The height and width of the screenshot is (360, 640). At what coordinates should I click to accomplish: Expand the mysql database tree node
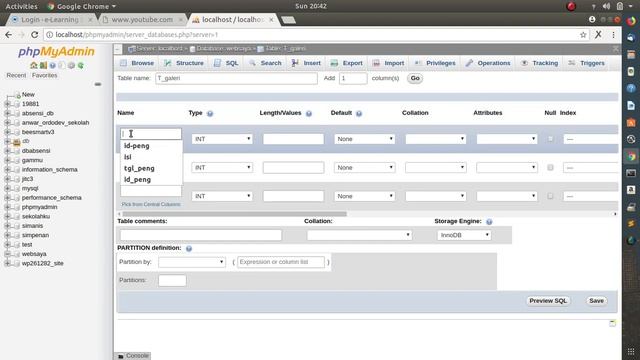pos(7,188)
